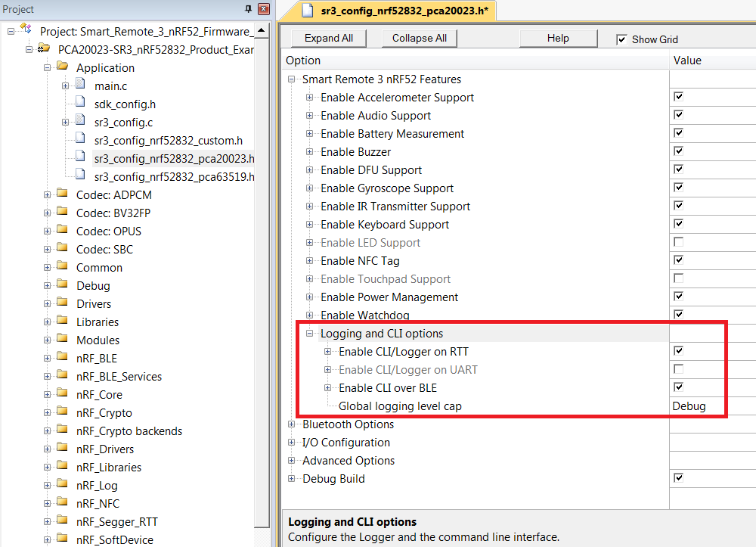
Task: Click the nRF_Segger_RTT folder icon
Action: click(62, 521)
